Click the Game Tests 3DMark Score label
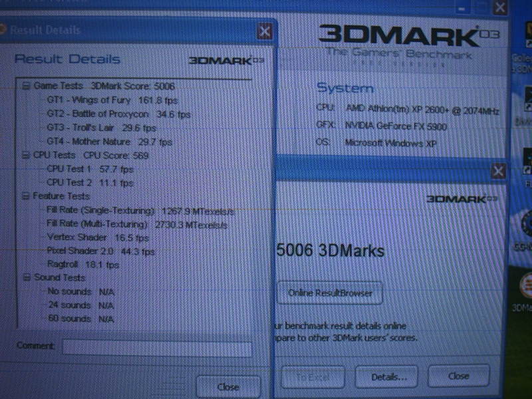This screenshot has width=532, height=399. [x=104, y=86]
